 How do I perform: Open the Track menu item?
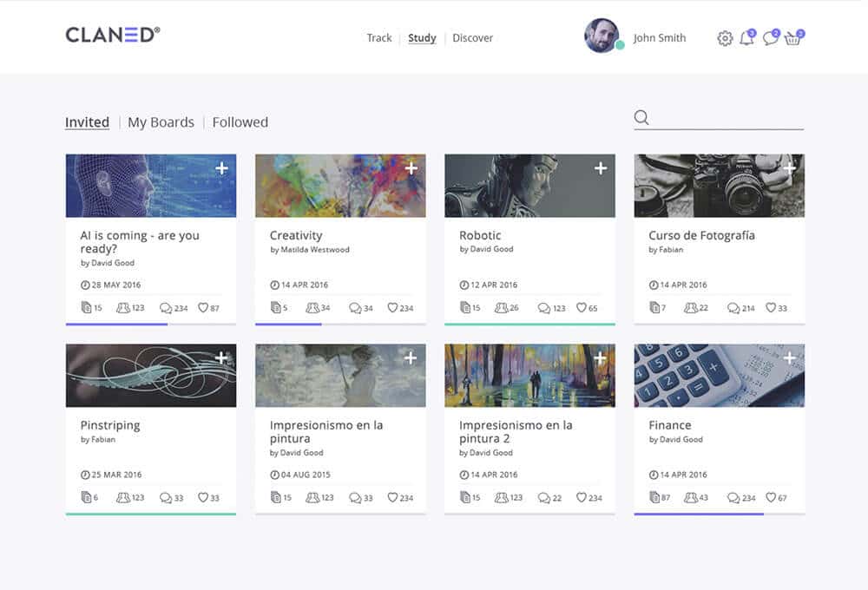pos(379,37)
